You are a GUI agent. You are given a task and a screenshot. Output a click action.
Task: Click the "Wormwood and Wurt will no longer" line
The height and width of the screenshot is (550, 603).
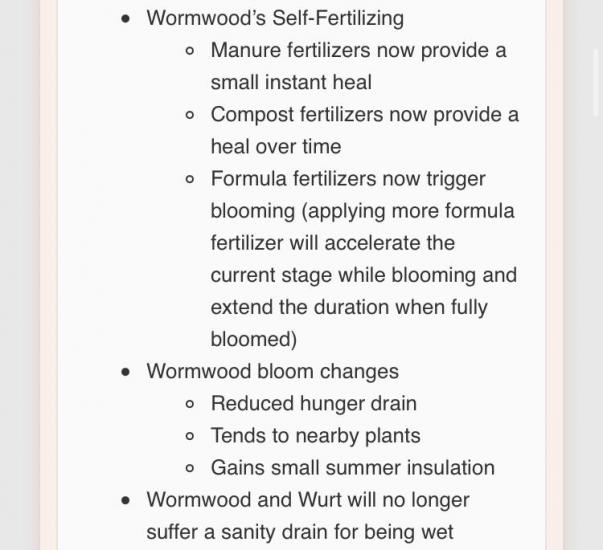308,500
